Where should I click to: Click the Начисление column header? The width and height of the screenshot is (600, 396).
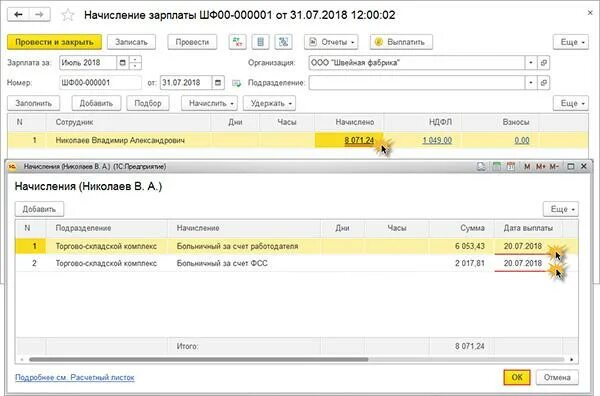click(x=244, y=228)
